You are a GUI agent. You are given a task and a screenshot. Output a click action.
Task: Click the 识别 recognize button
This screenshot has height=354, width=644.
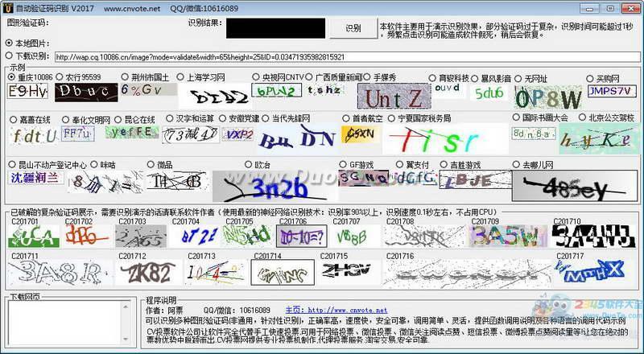pos(353,28)
